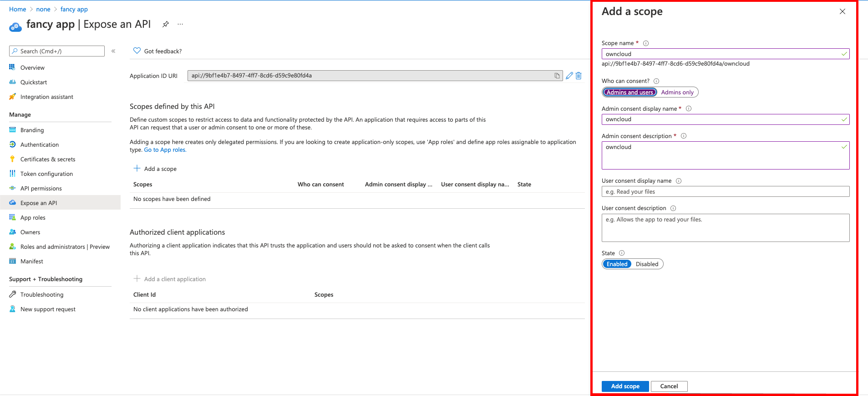This screenshot has width=868, height=396.
Task: Click Admin consent description text area
Action: (x=726, y=155)
